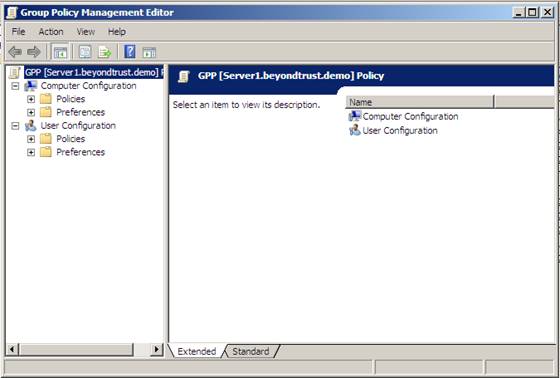Click Computer Configuration icon in the tree
Viewport: 560px width, 378px height.
31,86
